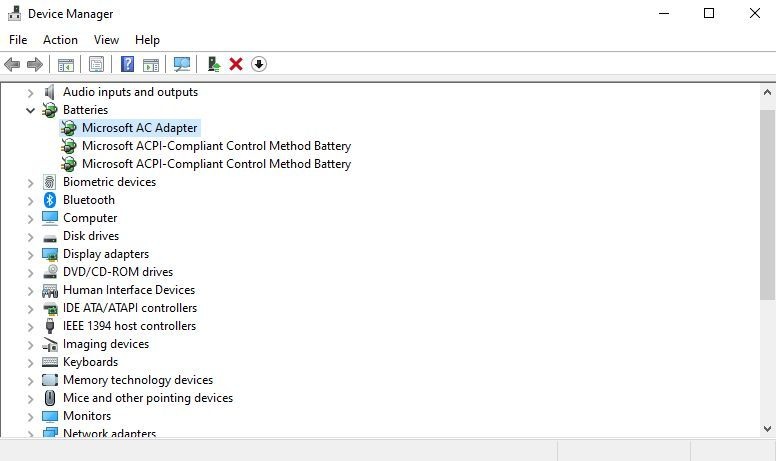This screenshot has width=776, height=461.
Task: Click the Imaging devices camera icon
Action: coord(50,344)
